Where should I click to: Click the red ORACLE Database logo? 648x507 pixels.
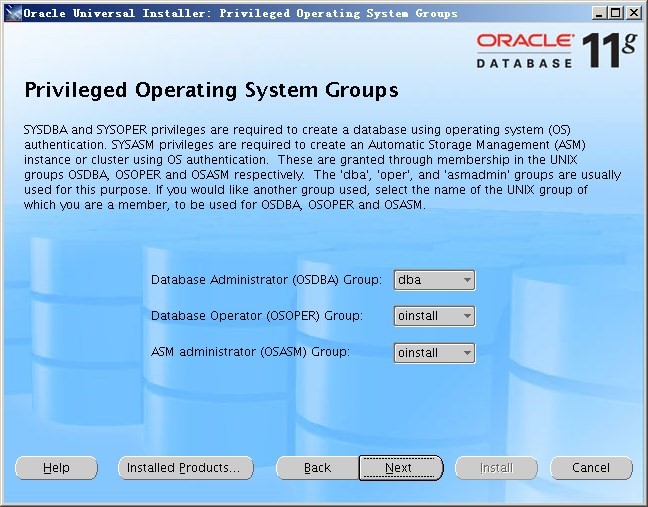pos(525,49)
